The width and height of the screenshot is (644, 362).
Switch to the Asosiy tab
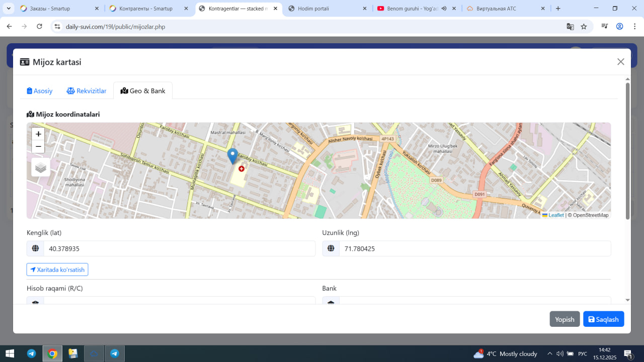pyautogui.click(x=40, y=91)
